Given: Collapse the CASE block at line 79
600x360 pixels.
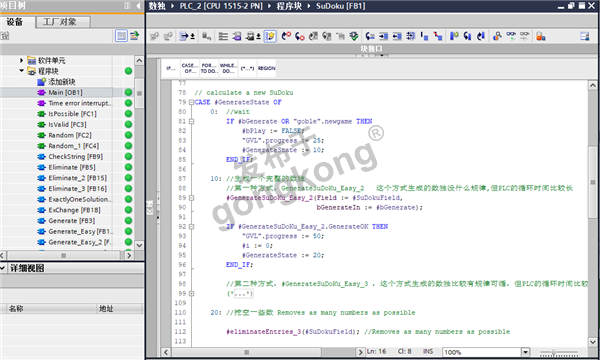Looking at the screenshot, I should pyautogui.click(x=191, y=102).
